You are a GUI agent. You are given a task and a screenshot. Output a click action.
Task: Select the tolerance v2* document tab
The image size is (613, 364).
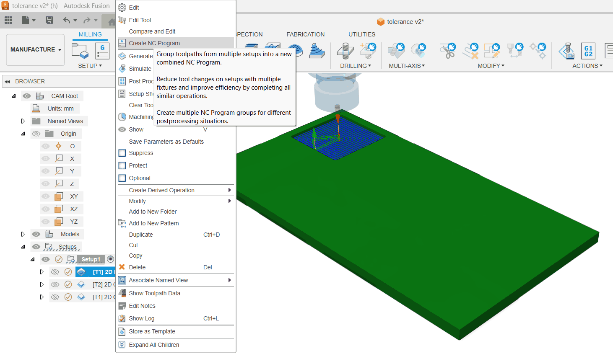point(400,22)
